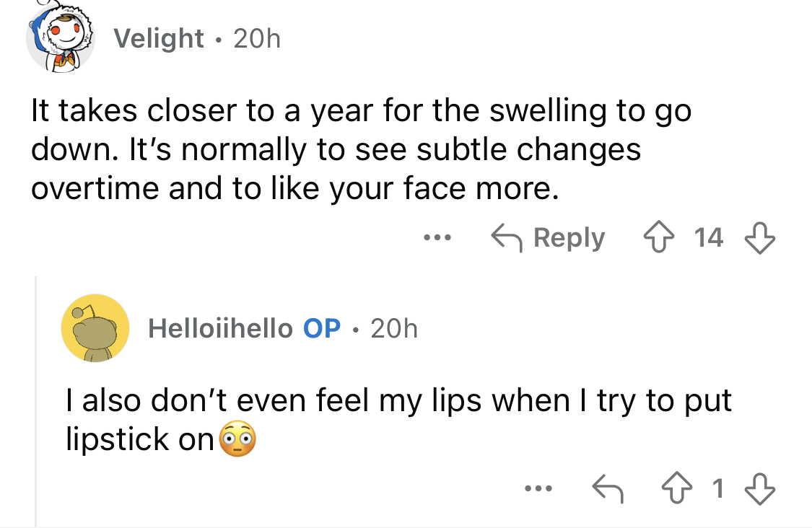The width and height of the screenshot is (812, 528).
Task: Click the Reply text button
Action: coord(569,238)
